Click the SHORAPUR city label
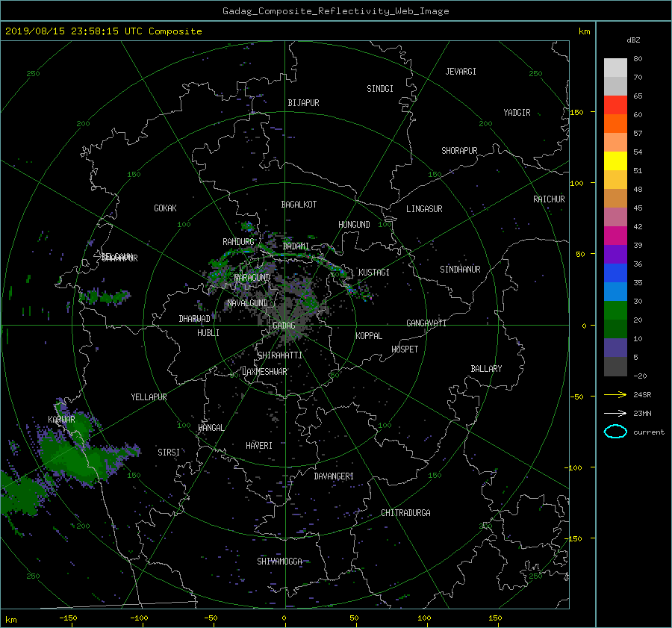 point(459,151)
